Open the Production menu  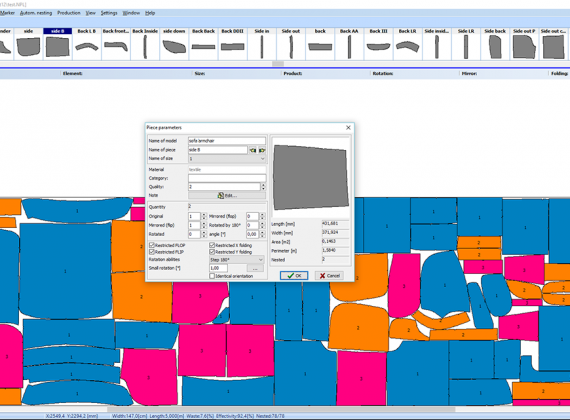click(69, 13)
